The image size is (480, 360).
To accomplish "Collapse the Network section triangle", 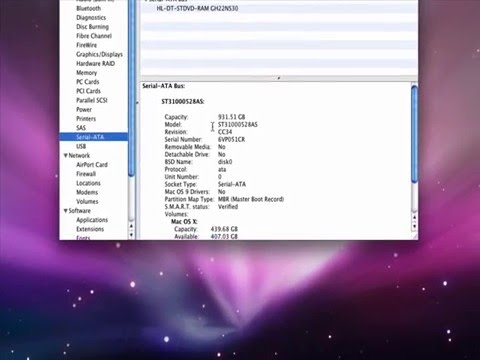I will [x=66, y=155].
